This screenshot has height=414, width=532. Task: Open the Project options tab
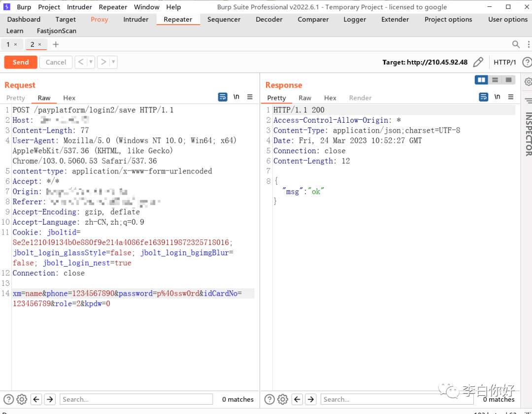[x=448, y=19]
